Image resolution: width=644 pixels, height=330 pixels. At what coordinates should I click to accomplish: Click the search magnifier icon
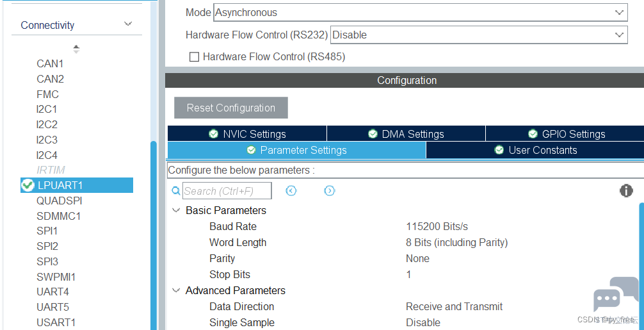pos(176,191)
